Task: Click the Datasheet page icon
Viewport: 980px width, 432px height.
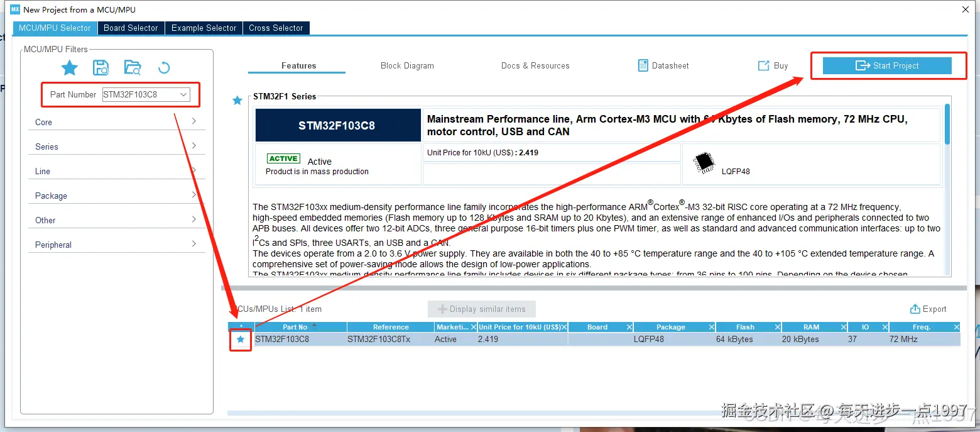Action: click(643, 65)
